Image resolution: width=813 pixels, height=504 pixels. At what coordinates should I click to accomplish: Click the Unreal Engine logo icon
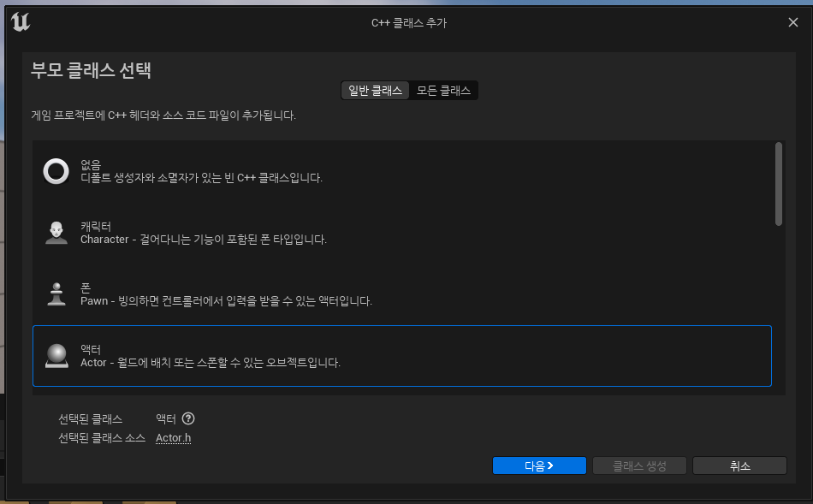click(x=21, y=22)
